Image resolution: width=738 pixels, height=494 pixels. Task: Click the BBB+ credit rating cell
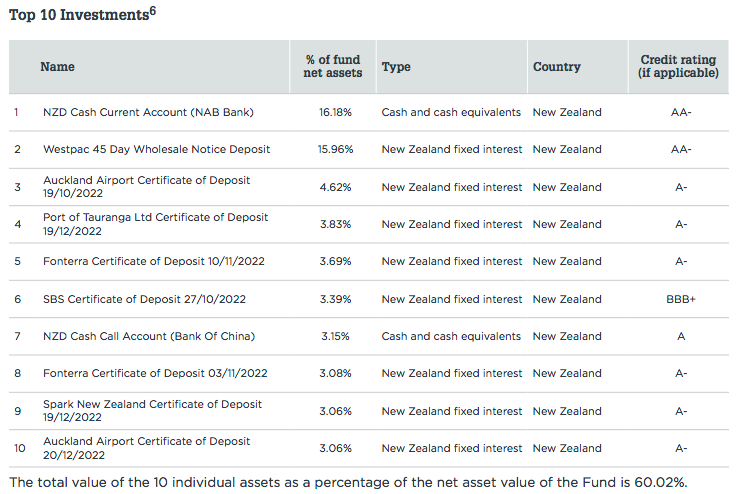point(680,299)
